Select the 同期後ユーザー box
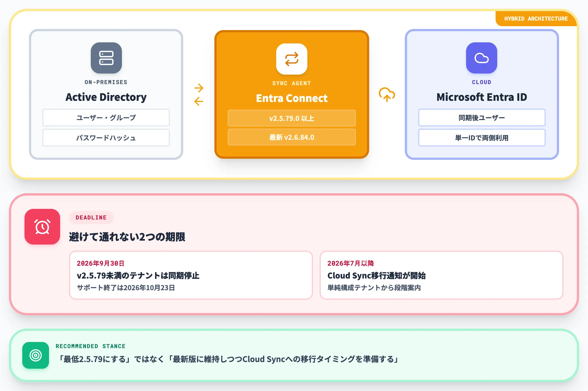Viewport: 588px width, 391px height. click(x=482, y=118)
